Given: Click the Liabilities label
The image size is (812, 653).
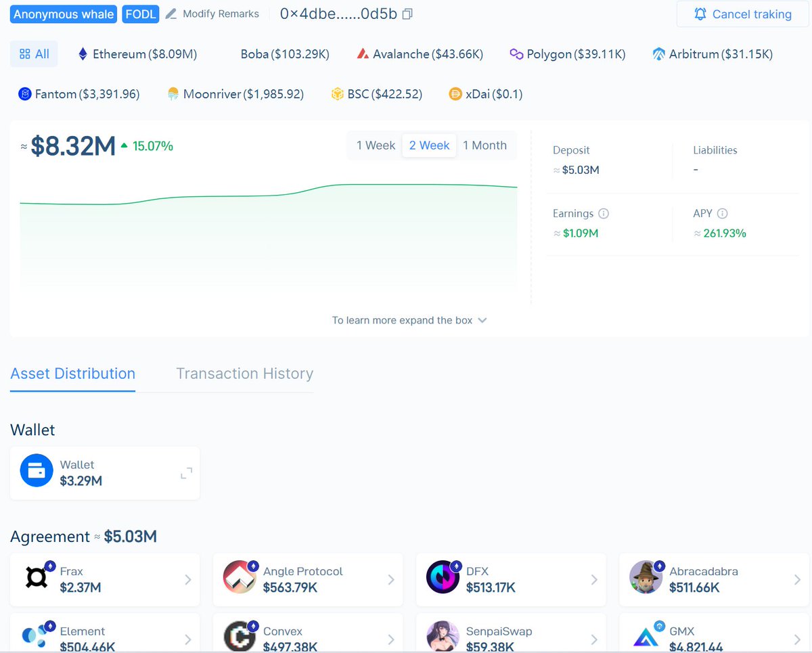Looking at the screenshot, I should [715, 150].
